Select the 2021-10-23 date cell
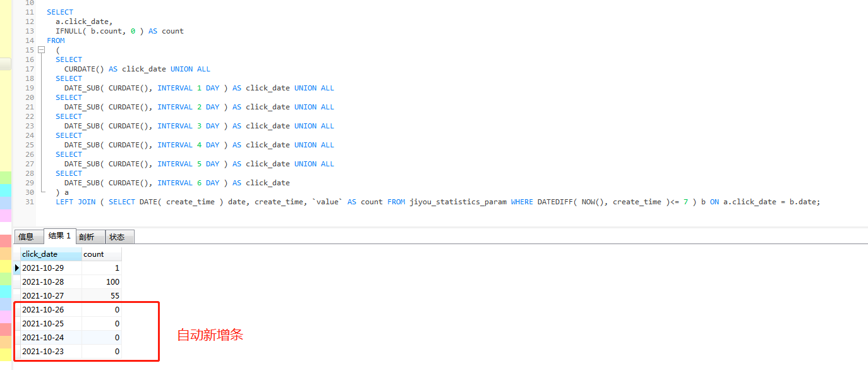The width and height of the screenshot is (868, 370). click(51, 352)
